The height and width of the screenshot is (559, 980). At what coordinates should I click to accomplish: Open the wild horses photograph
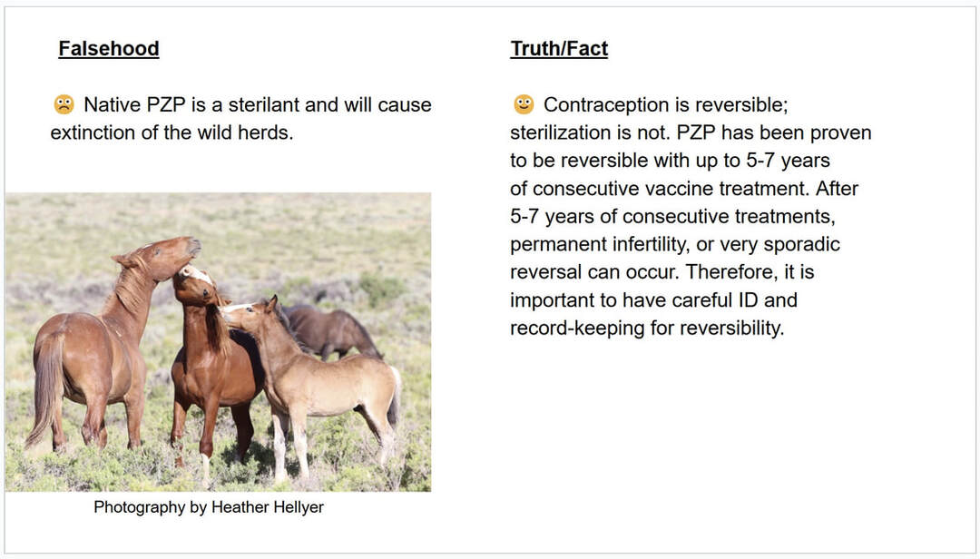pyautogui.click(x=218, y=341)
